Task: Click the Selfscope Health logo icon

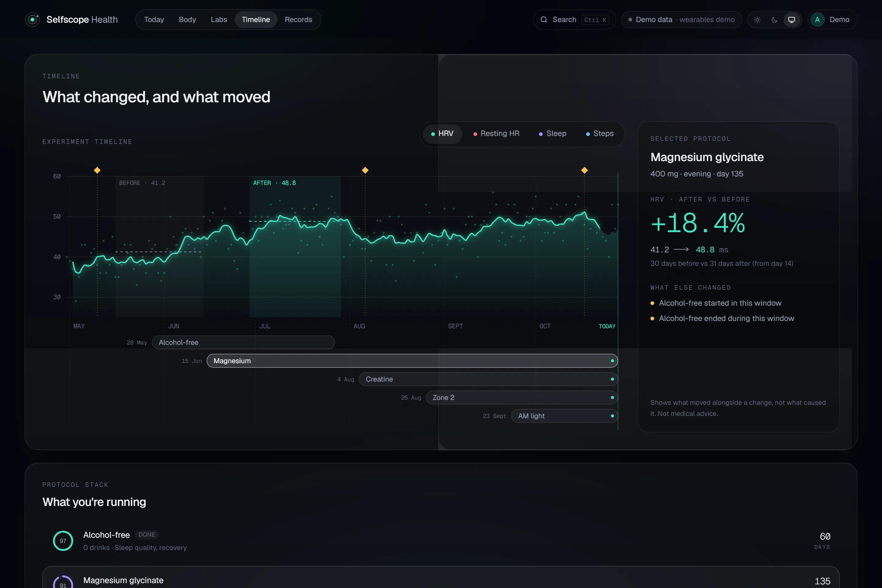Action: (x=33, y=20)
